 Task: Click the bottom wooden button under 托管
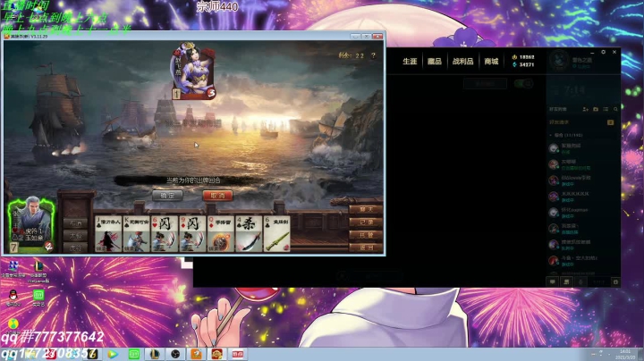click(366, 248)
